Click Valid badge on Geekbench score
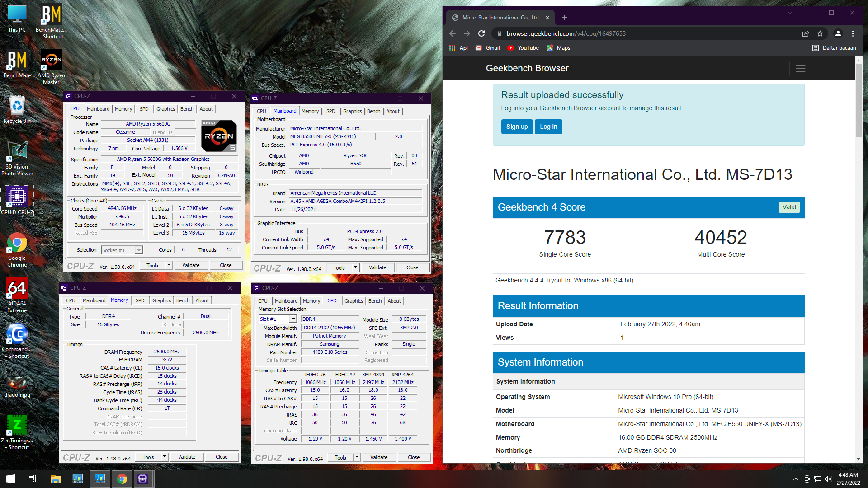Screen dimensions: 868x488 (789, 207)
